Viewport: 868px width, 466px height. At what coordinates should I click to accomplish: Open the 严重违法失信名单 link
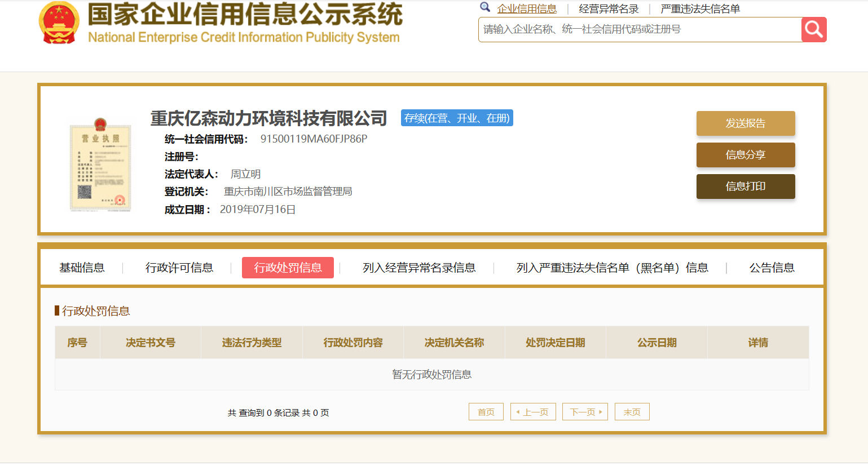[x=700, y=9]
